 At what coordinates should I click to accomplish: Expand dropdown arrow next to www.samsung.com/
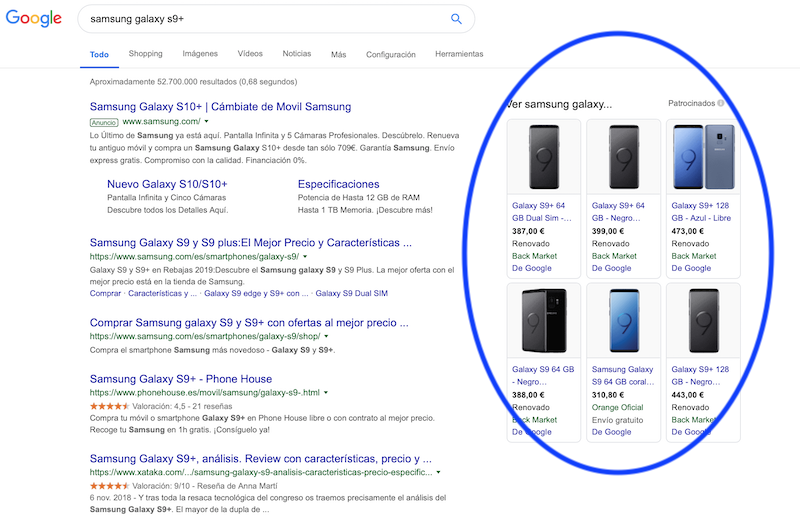coord(207,121)
